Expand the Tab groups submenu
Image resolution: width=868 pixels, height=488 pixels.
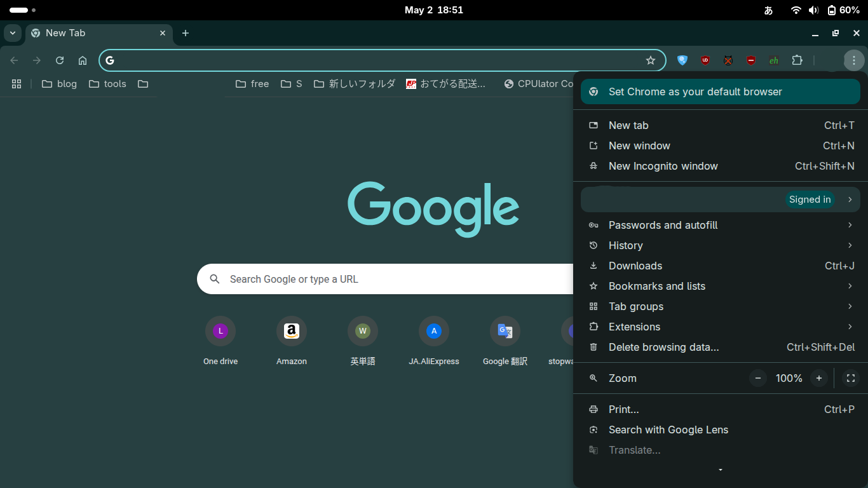(x=721, y=306)
